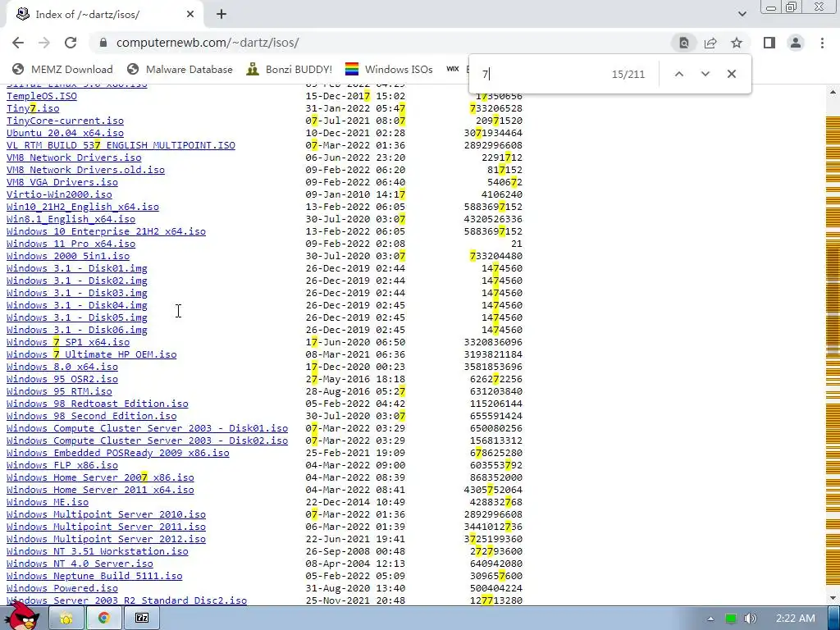Share this page via the share icon

click(x=710, y=43)
